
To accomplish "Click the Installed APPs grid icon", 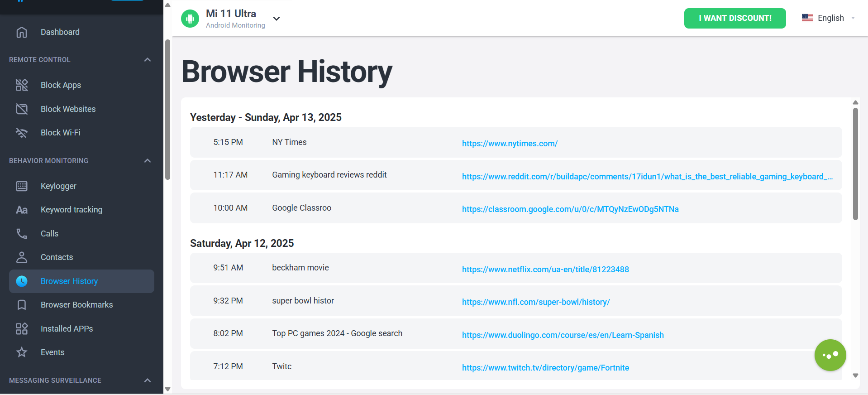I will click(x=22, y=329).
